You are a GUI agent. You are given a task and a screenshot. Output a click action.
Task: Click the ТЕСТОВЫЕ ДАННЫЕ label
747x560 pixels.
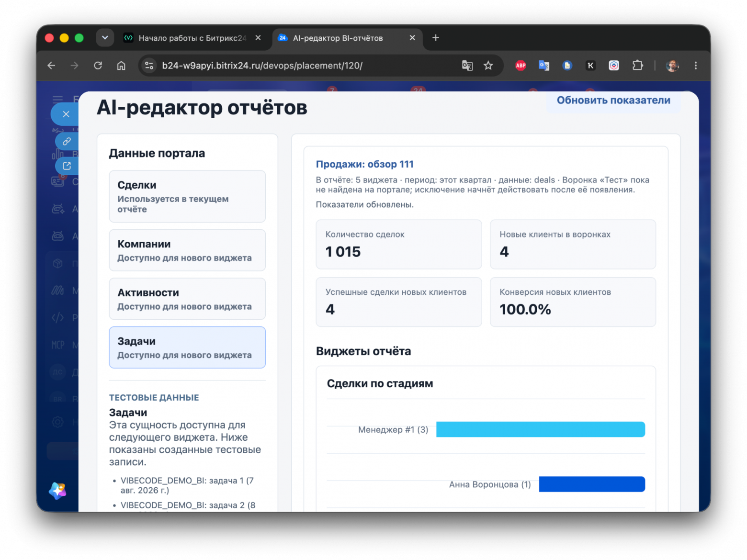click(154, 398)
